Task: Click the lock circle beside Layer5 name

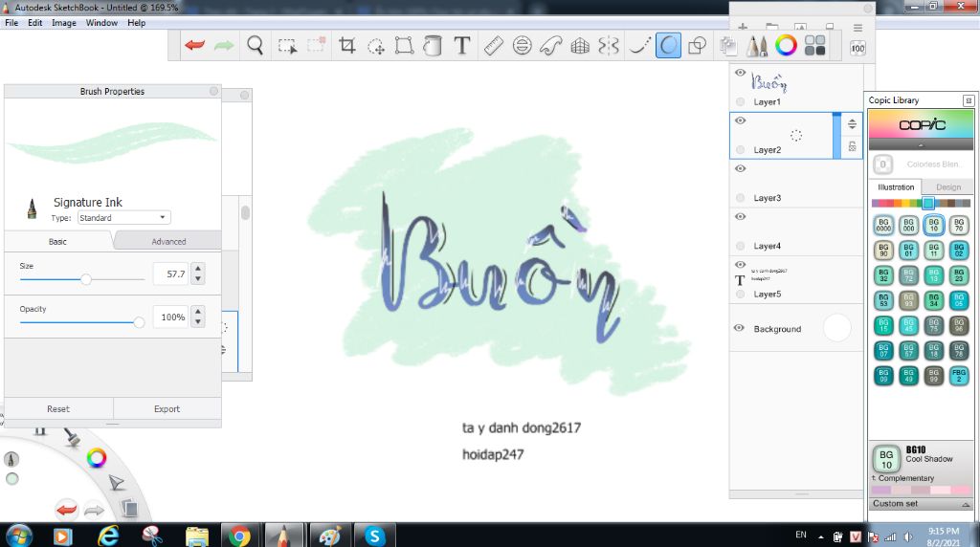Action: click(x=740, y=295)
